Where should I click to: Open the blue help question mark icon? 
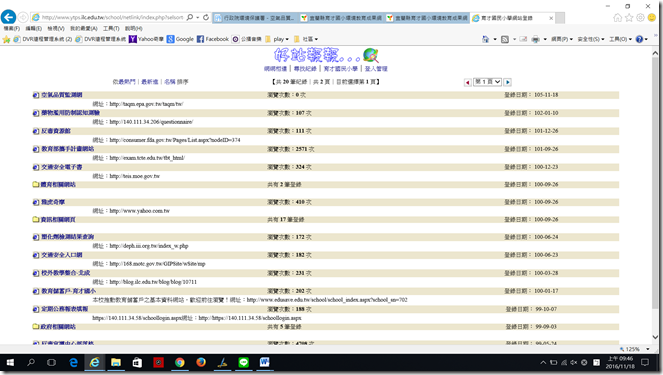coord(639,39)
